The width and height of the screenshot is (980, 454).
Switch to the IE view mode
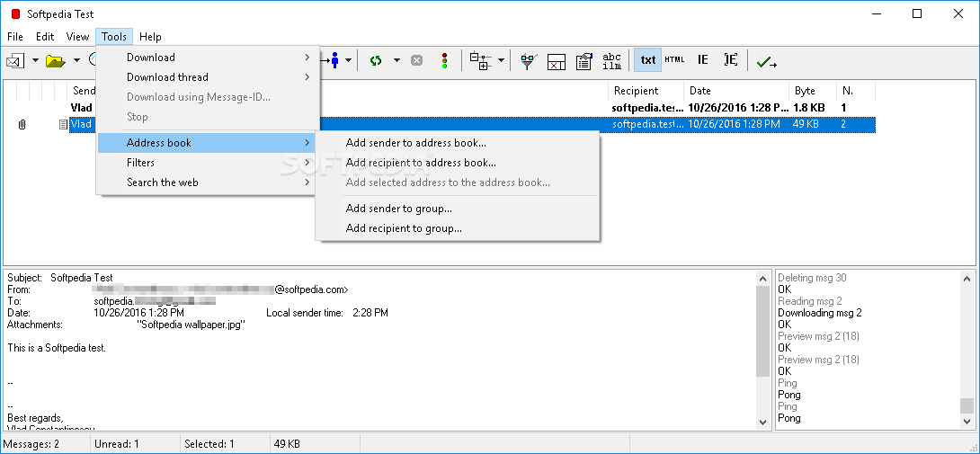tap(703, 60)
